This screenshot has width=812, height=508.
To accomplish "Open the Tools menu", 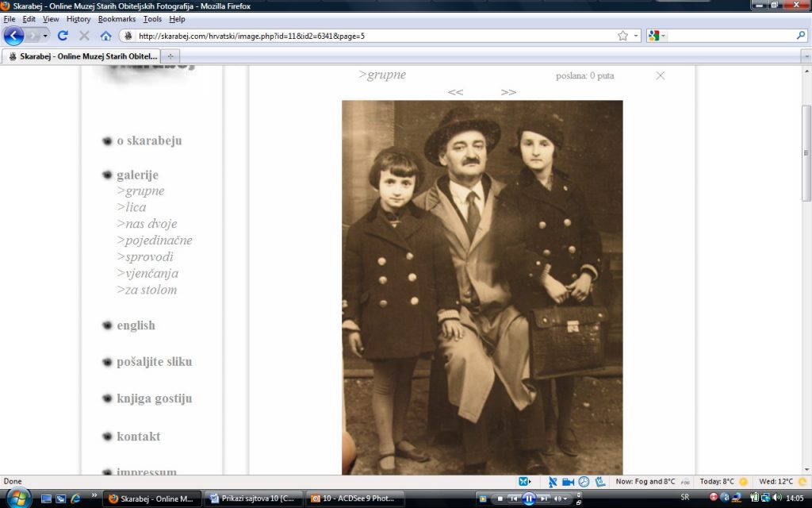I will pos(152,19).
